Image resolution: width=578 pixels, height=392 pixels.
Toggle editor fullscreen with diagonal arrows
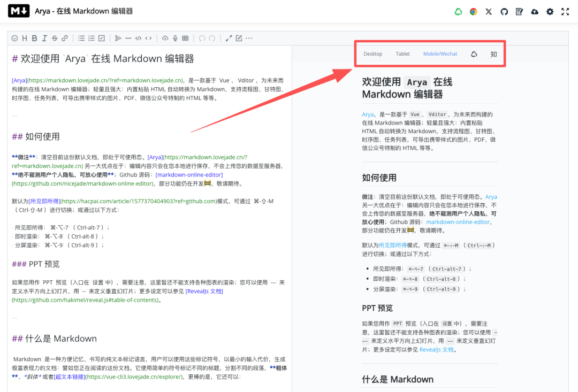(x=229, y=39)
